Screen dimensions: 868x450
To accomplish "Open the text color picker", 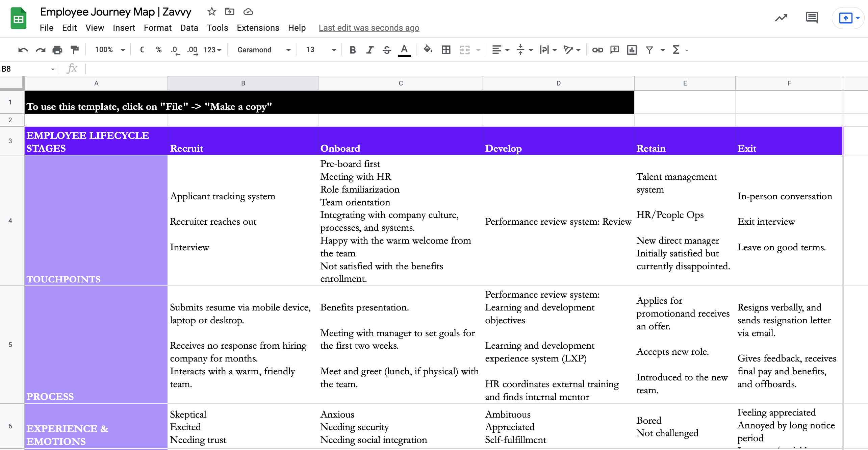I will 404,50.
